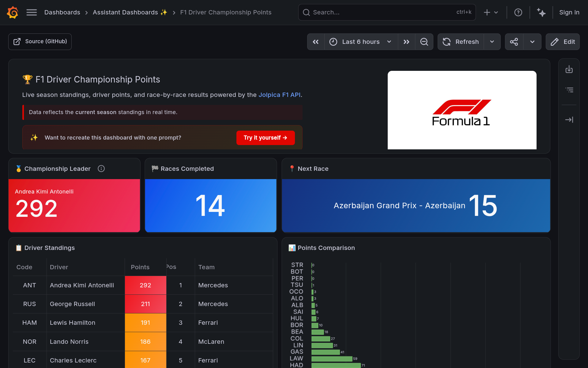
Task: Open the new item plus icon
Action: click(x=491, y=12)
